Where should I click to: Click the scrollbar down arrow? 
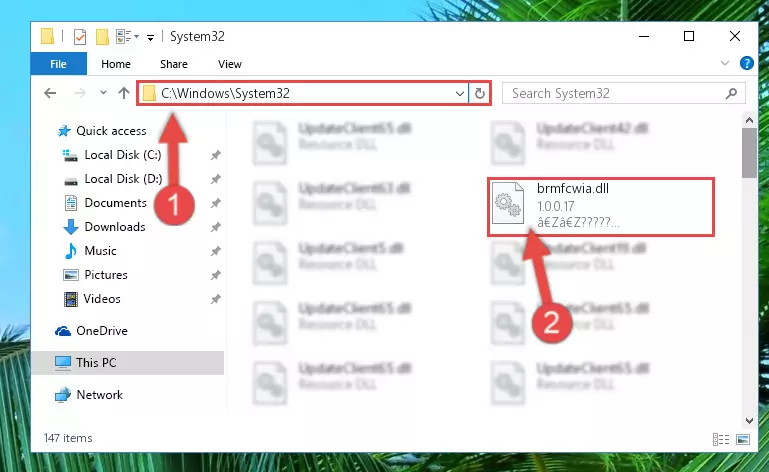point(749,420)
